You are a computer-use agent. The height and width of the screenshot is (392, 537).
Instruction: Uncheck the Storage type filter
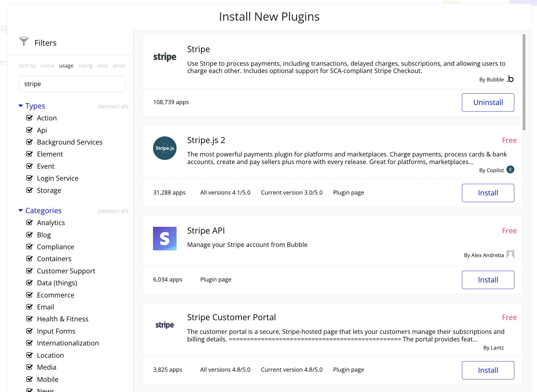[x=29, y=190]
